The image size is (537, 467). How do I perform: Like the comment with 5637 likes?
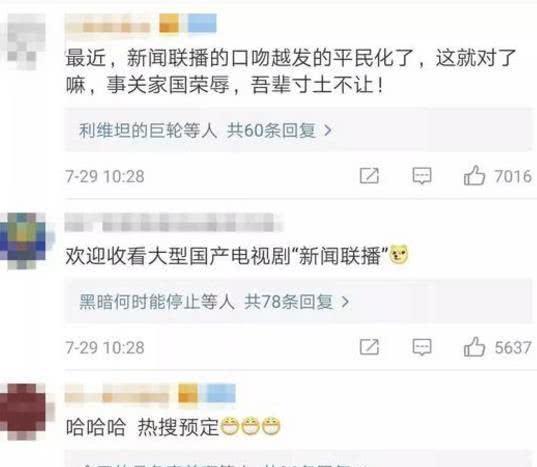coord(474,347)
